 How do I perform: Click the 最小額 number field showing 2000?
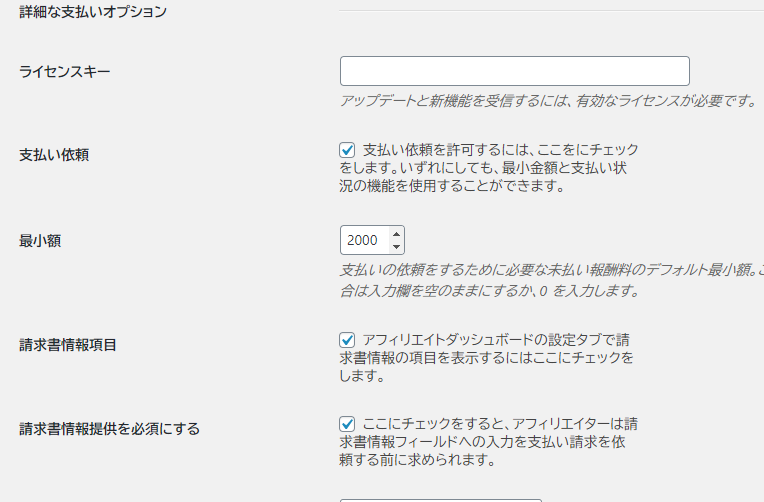click(x=372, y=240)
